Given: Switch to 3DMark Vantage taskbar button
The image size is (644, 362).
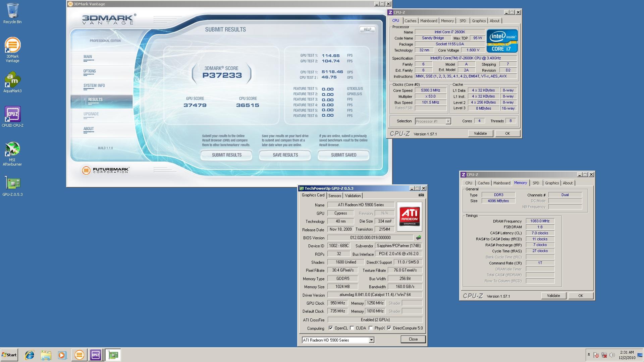Looking at the screenshot, I should tap(79, 355).
